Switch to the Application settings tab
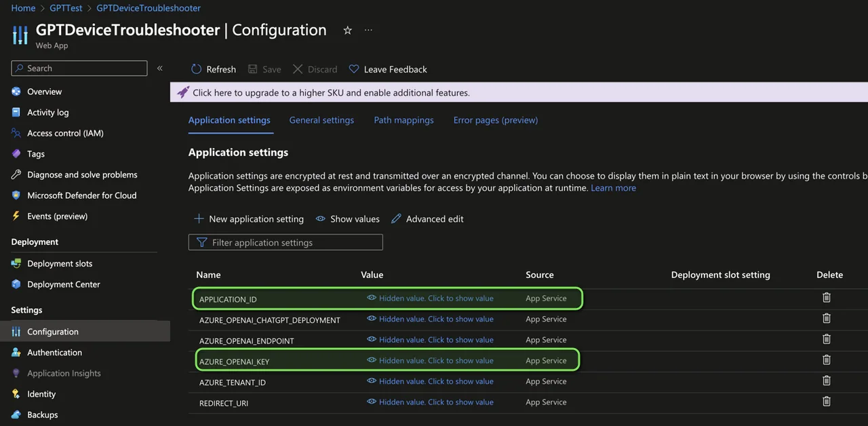Viewport: 868px width, 426px height. 229,120
